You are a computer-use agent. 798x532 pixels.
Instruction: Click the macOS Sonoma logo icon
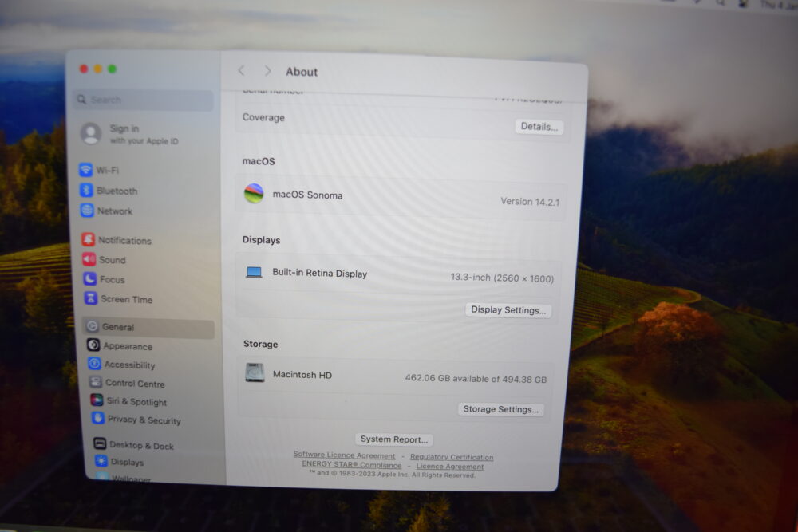(x=254, y=194)
